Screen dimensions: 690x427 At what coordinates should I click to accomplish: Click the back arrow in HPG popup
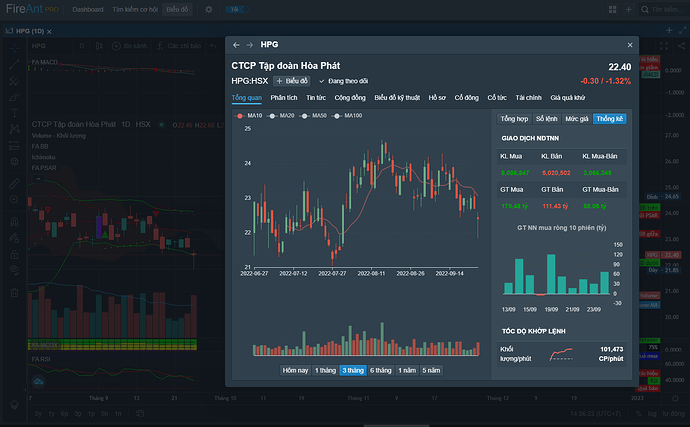pyautogui.click(x=236, y=45)
